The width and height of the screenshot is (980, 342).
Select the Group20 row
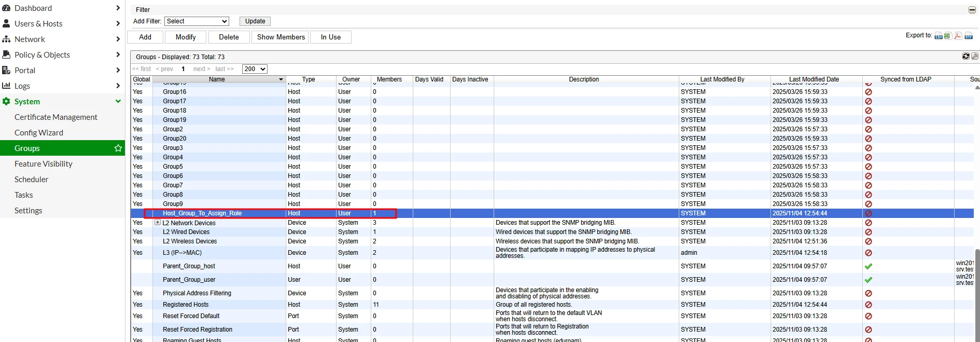[x=552, y=139]
